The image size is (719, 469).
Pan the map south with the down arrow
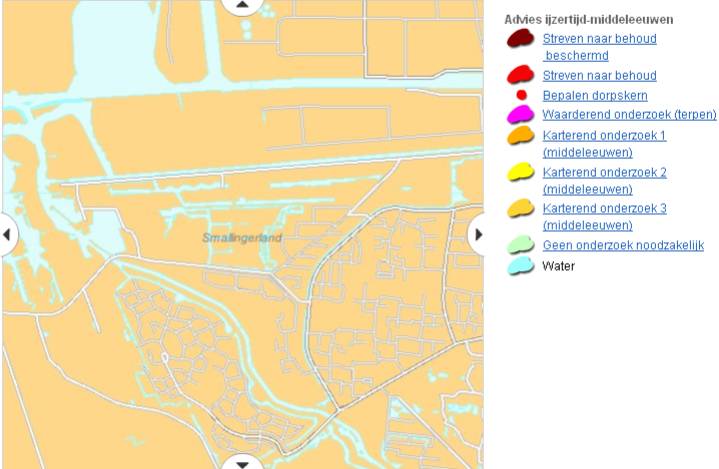click(x=243, y=463)
